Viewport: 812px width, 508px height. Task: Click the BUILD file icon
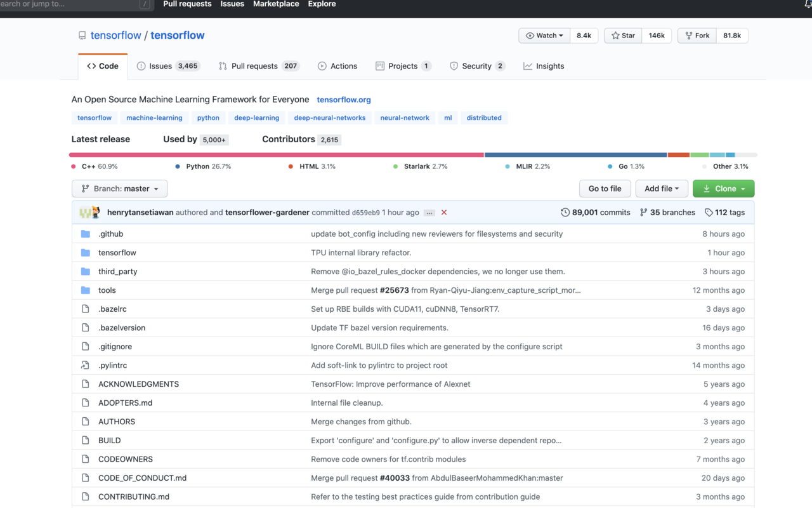(86, 440)
